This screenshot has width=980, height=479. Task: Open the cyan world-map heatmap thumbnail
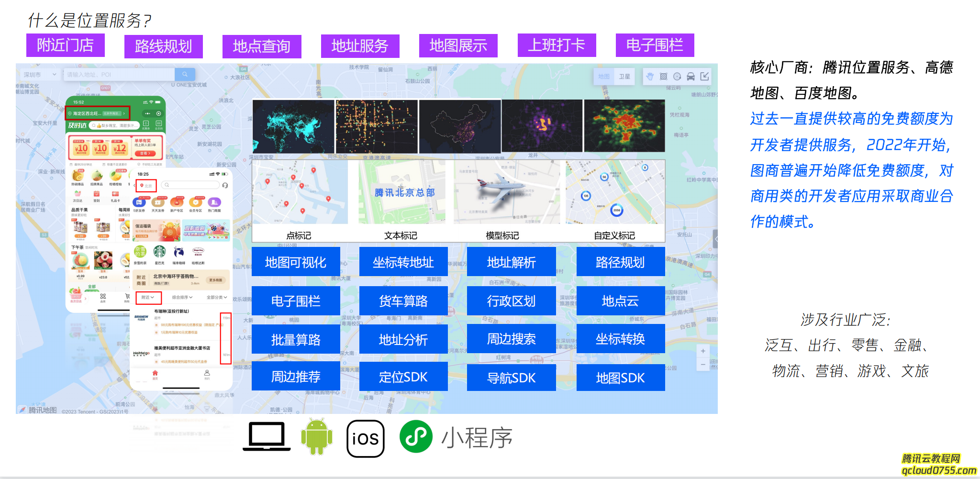click(293, 126)
